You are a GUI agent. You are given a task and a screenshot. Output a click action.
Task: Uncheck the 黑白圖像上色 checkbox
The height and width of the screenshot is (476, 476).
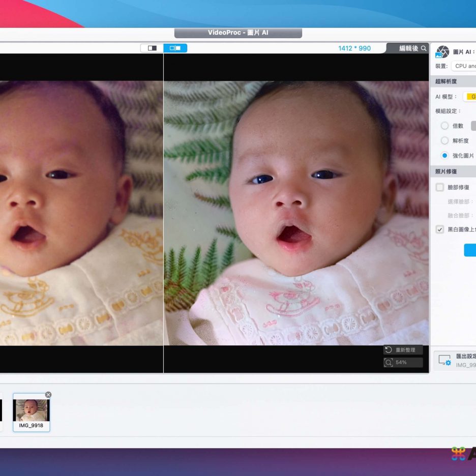(x=440, y=230)
